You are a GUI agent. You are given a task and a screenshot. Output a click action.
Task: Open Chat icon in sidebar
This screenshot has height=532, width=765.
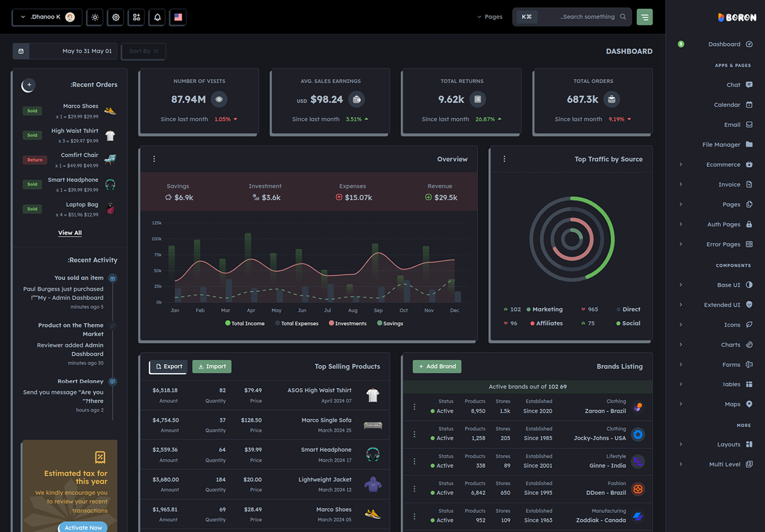749,85
